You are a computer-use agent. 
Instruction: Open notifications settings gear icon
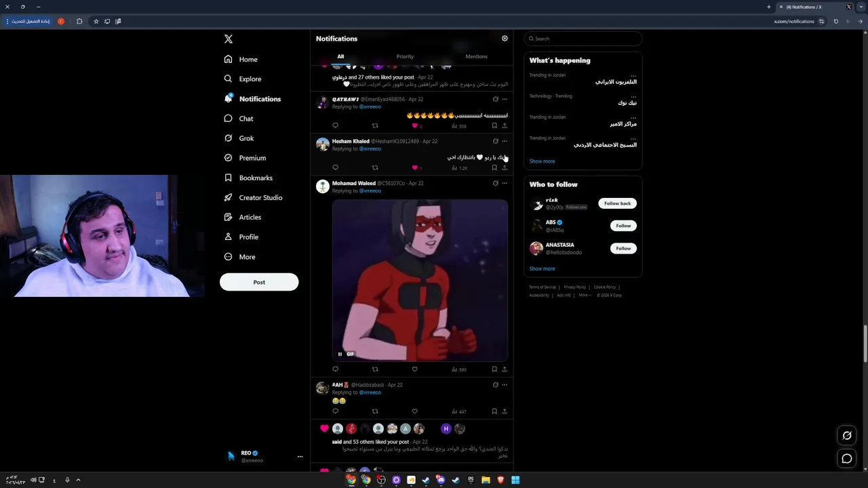[505, 39]
